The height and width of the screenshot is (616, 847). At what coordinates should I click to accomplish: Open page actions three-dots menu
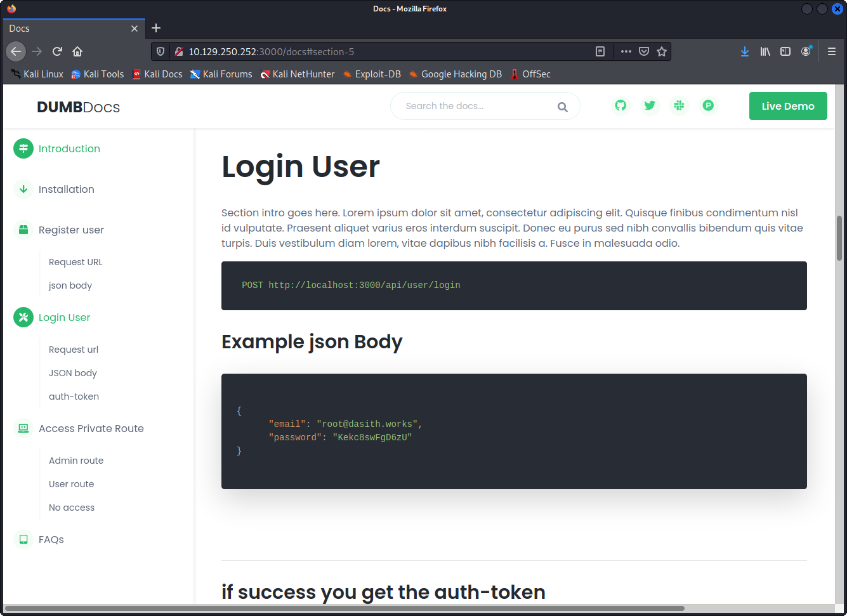pyautogui.click(x=626, y=51)
